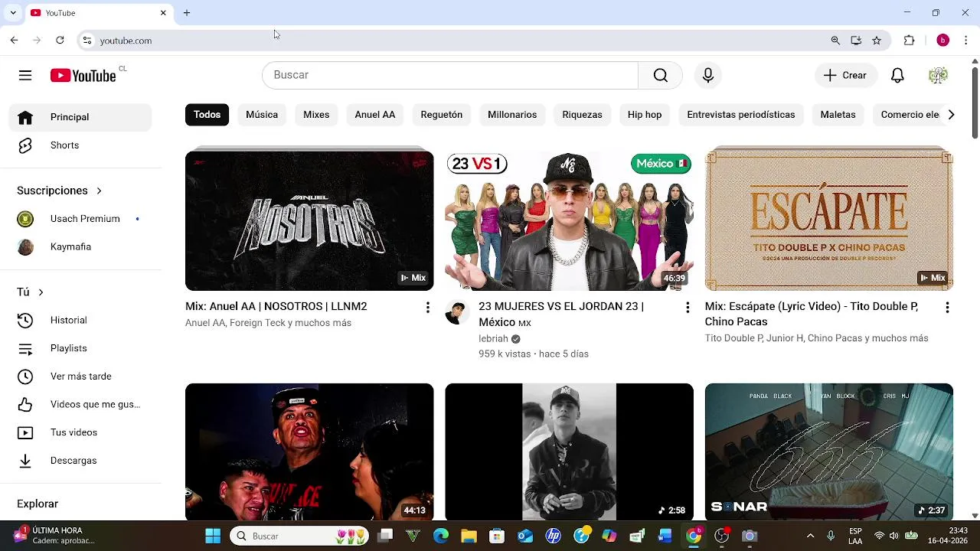
Task: Open the notifications bell
Action: click(897, 75)
